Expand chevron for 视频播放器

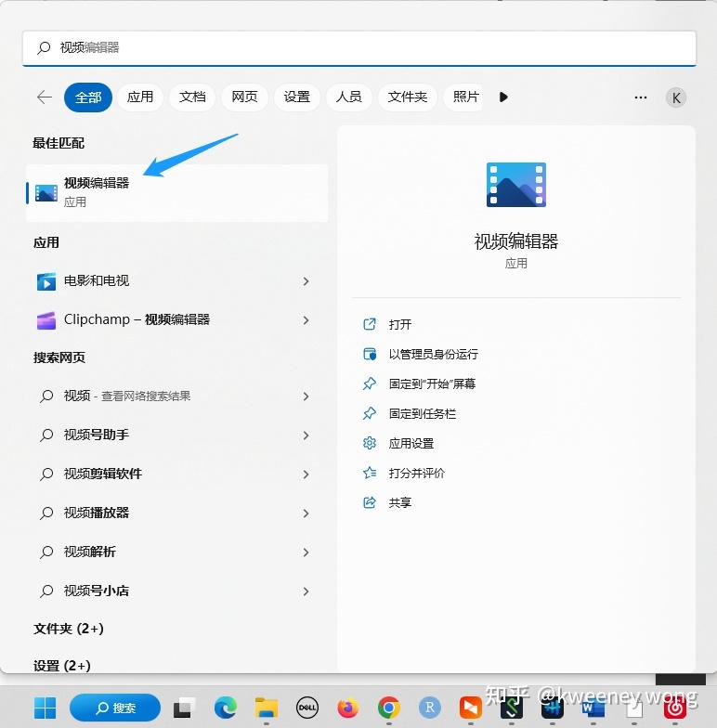point(306,513)
